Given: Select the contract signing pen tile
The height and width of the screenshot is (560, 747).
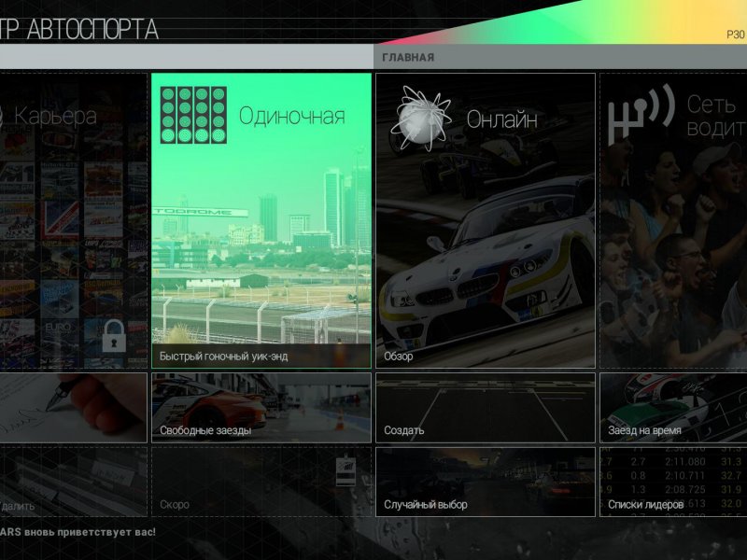Looking at the screenshot, I should click(73, 408).
